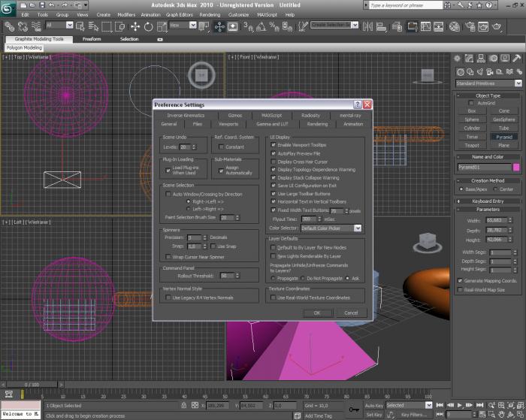This screenshot has width=526, height=420.
Task: Enable Auto Window/Crossing by Direction
Action: (x=168, y=195)
